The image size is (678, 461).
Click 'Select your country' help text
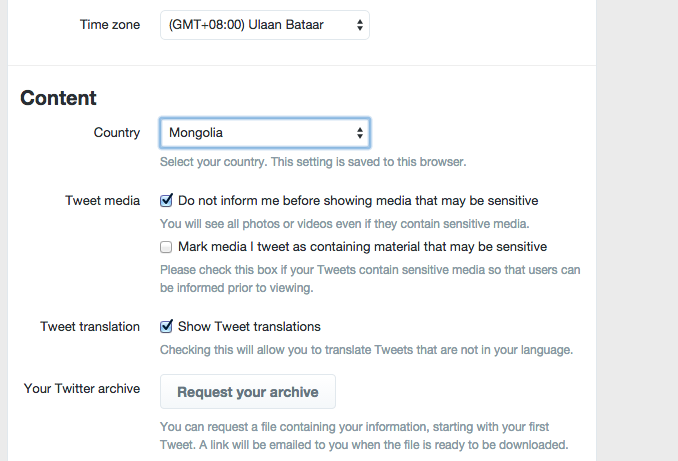313,162
